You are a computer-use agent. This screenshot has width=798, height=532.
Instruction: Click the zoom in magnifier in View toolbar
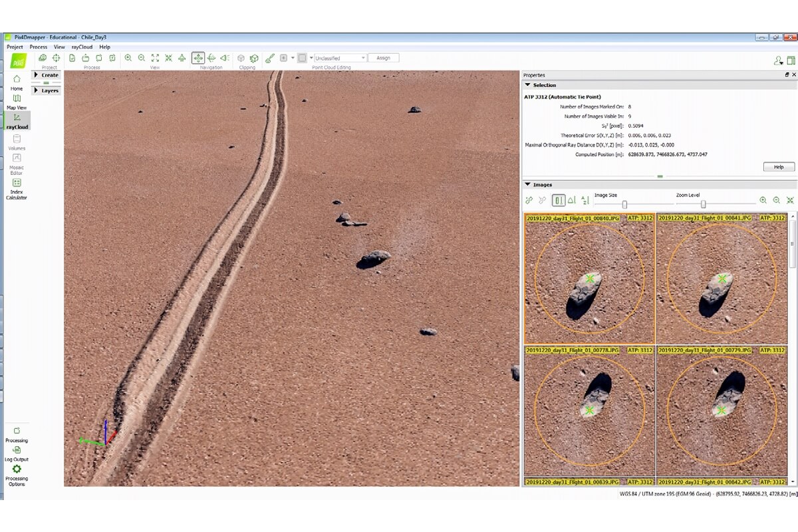click(x=128, y=59)
